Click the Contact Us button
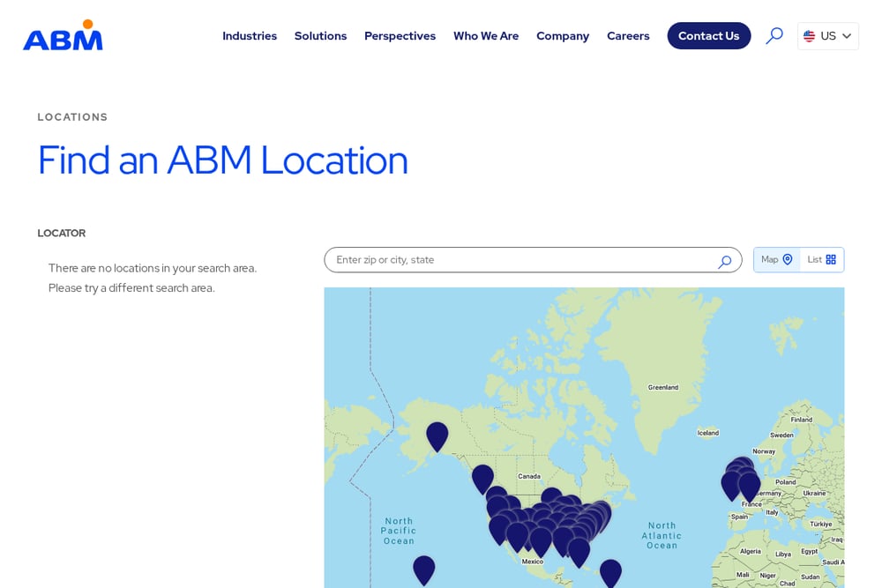882x588 pixels. coord(709,36)
